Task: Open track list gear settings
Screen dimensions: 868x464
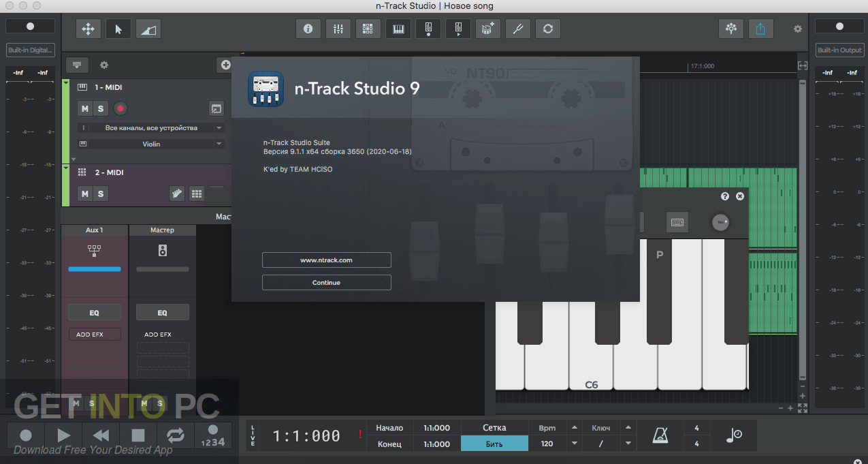Action: coord(104,65)
